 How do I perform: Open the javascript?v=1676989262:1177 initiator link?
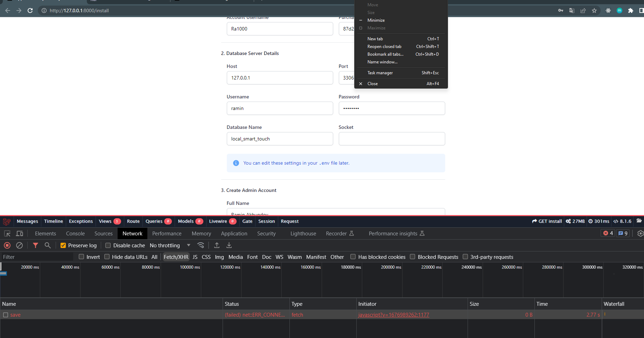394,315
